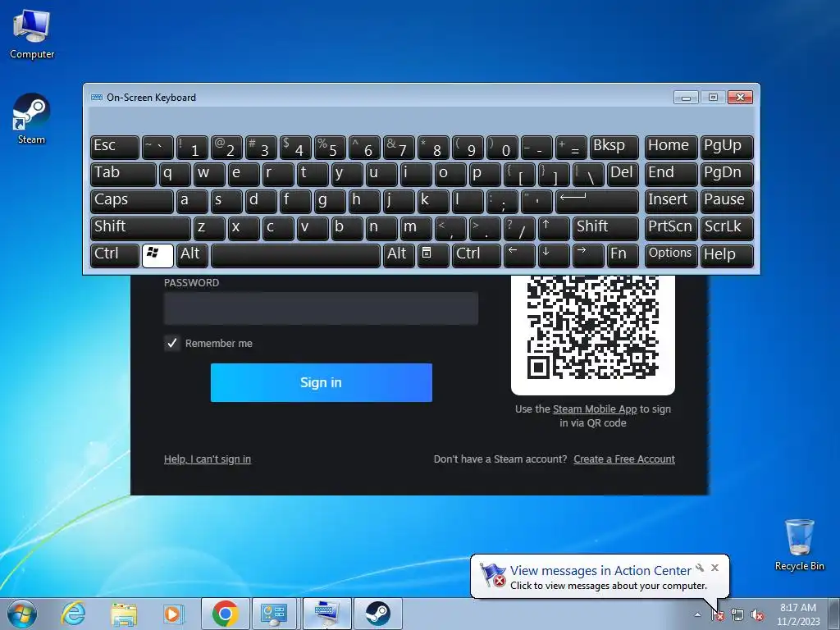
Task: Toggle the Caps key
Action: click(132, 202)
